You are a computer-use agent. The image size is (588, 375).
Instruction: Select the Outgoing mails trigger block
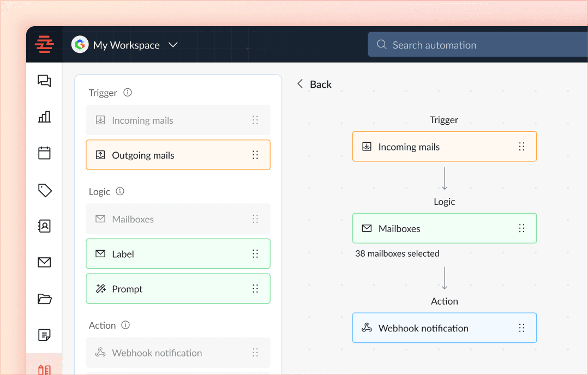point(178,155)
